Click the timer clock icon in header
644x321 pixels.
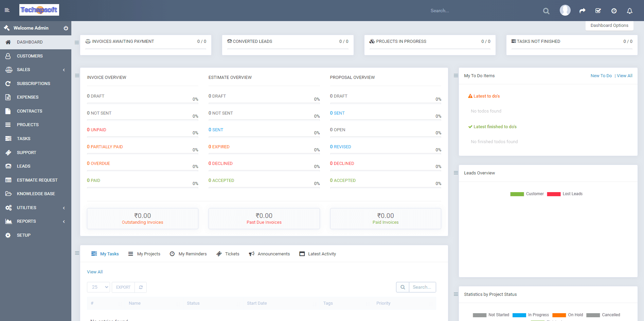(614, 11)
